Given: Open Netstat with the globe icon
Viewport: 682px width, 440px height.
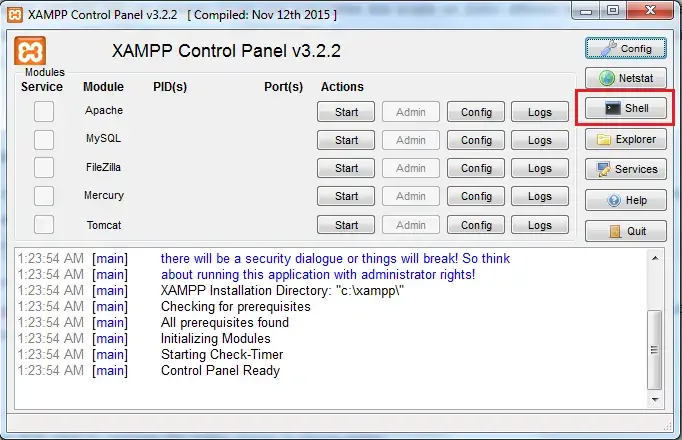Looking at the screenshot, I should pyautogui.click(x=625, y=78).
